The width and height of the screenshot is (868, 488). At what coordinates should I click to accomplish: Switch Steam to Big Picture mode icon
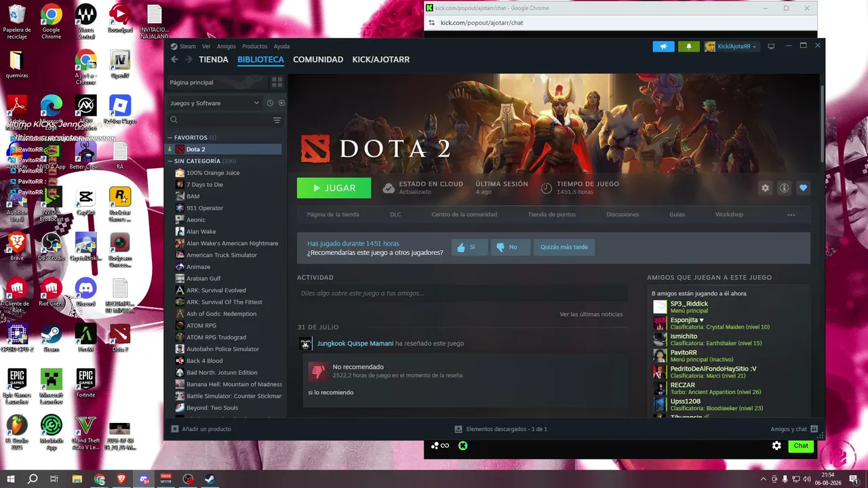(771, 46)
